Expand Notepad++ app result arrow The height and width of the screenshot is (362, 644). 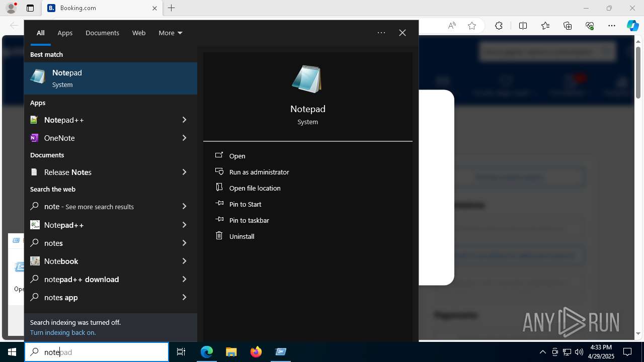[x=184, y=120]
